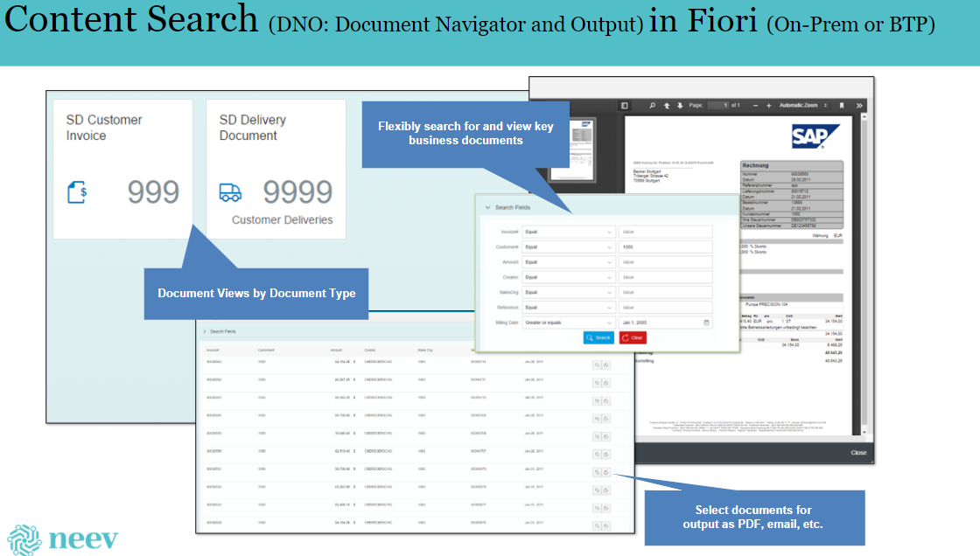The image size is (980, 556).
Task: Go to next page with the down arrow
Action: coord(680,106)
